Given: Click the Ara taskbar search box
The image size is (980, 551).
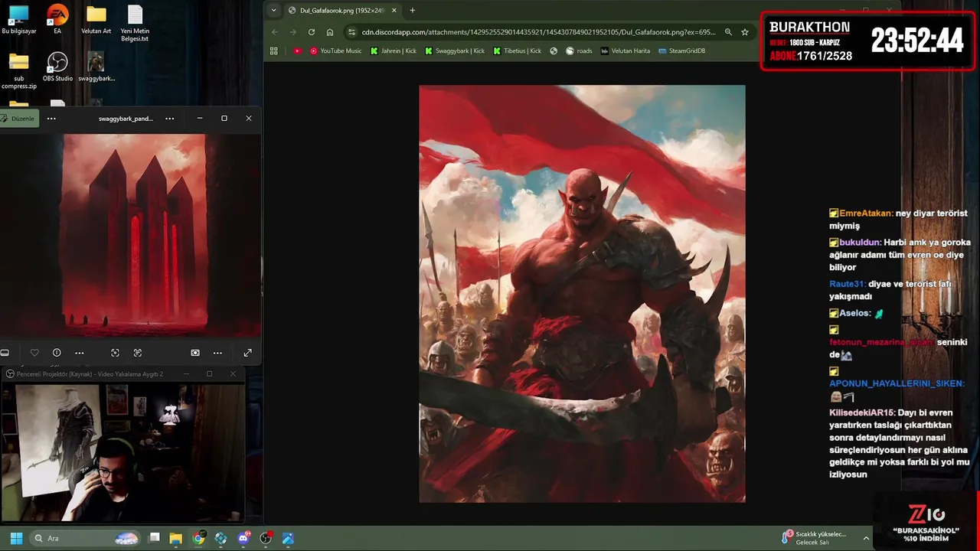Looking at the screenshot, I should click(86, 538).
